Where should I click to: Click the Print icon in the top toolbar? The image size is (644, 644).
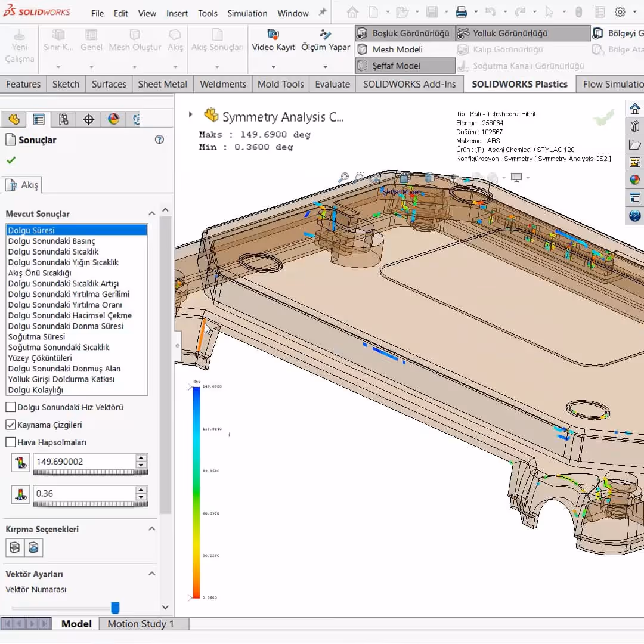tap(461, 13)
